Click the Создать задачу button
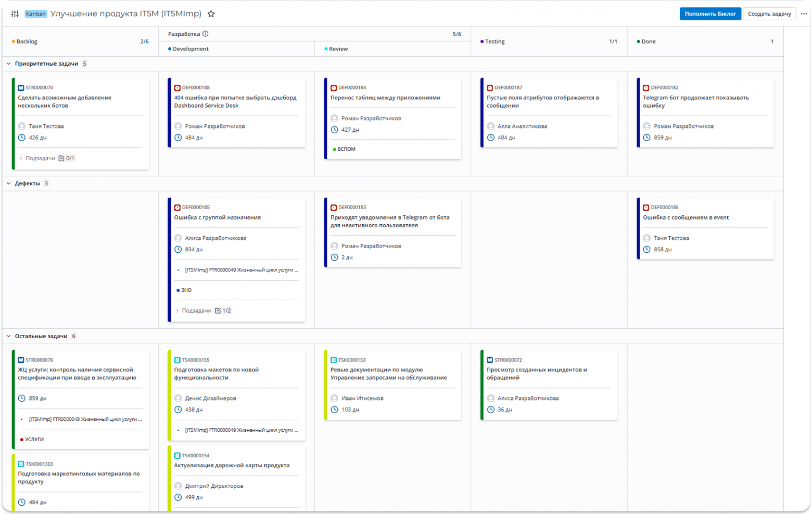This screenshot has height=515, width=812. pos(769,14)
